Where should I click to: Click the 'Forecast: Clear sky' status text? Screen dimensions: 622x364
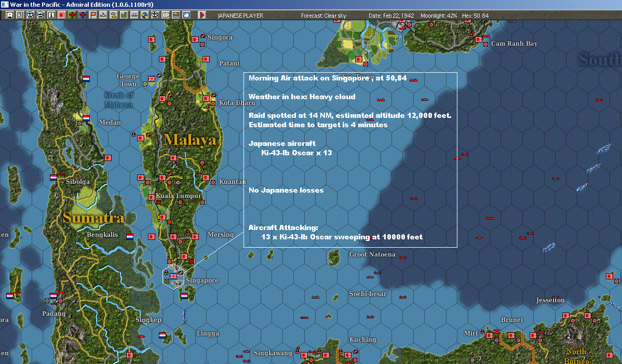[323, 16]
